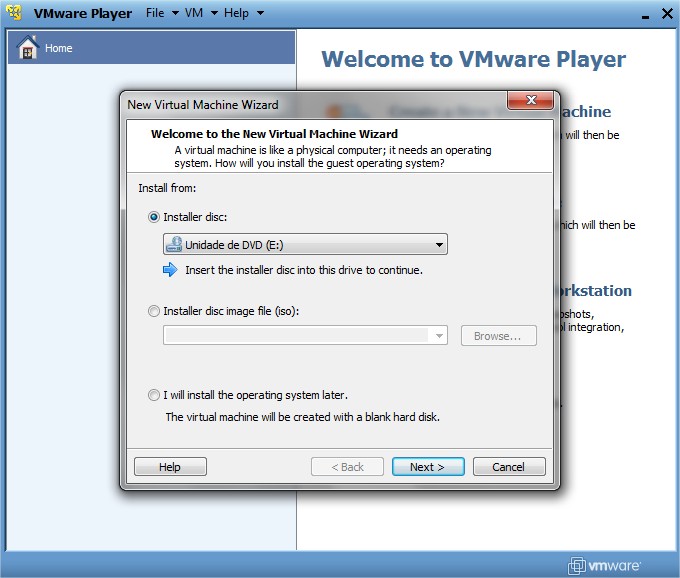The image size is (680, 578).
Task: Click the blue arrow hint icon
Action: point(170,270)
